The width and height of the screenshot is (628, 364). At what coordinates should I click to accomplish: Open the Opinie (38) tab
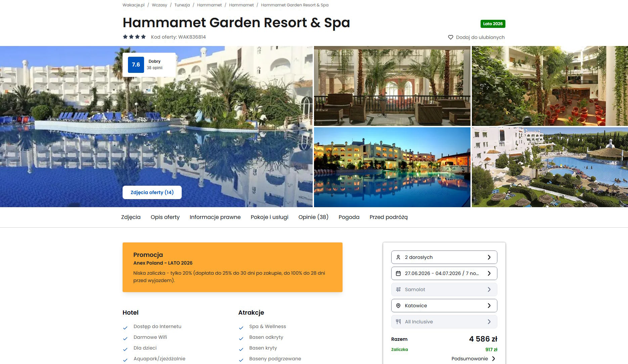click(x=313, y=217)
